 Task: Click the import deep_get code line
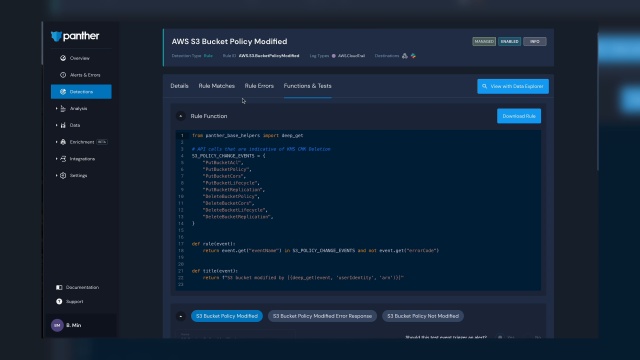[247, 135]
